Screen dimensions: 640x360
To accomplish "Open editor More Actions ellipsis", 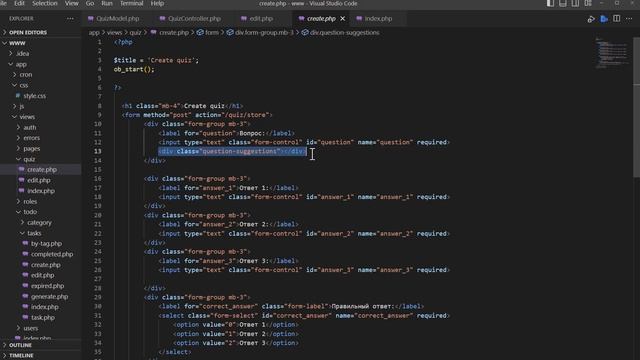I will 629,19.
